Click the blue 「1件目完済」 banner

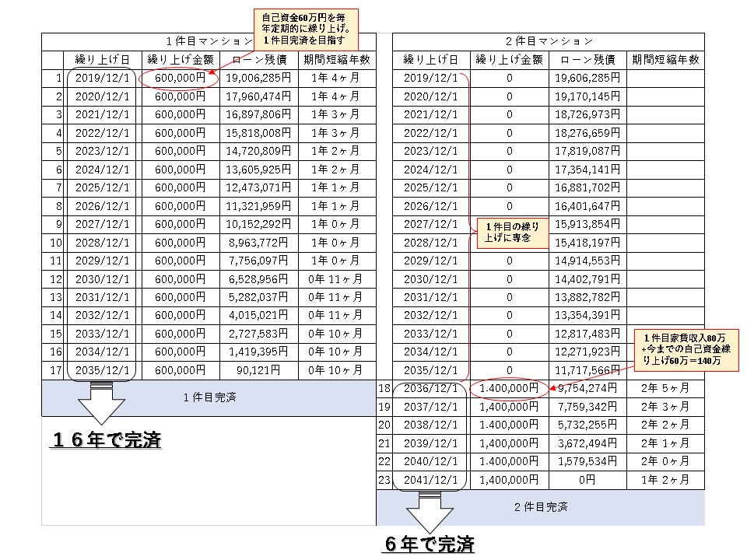208,396
